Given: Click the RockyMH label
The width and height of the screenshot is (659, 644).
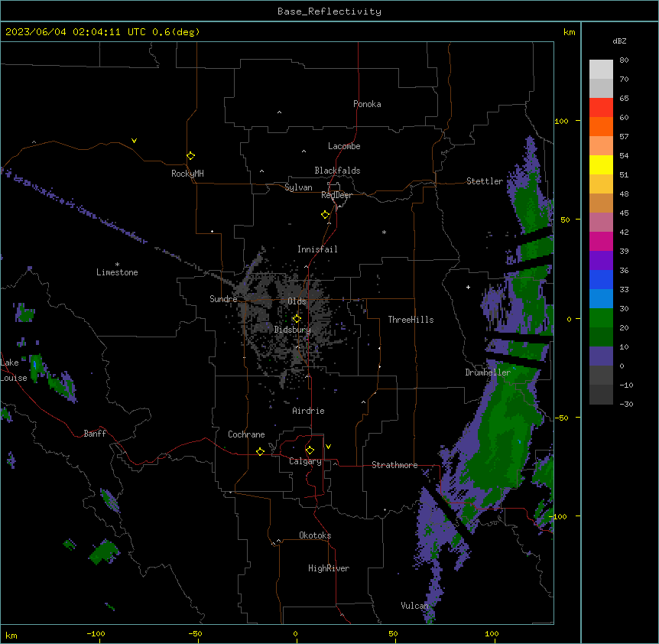Looking at the screenshot, I should 187,174.
